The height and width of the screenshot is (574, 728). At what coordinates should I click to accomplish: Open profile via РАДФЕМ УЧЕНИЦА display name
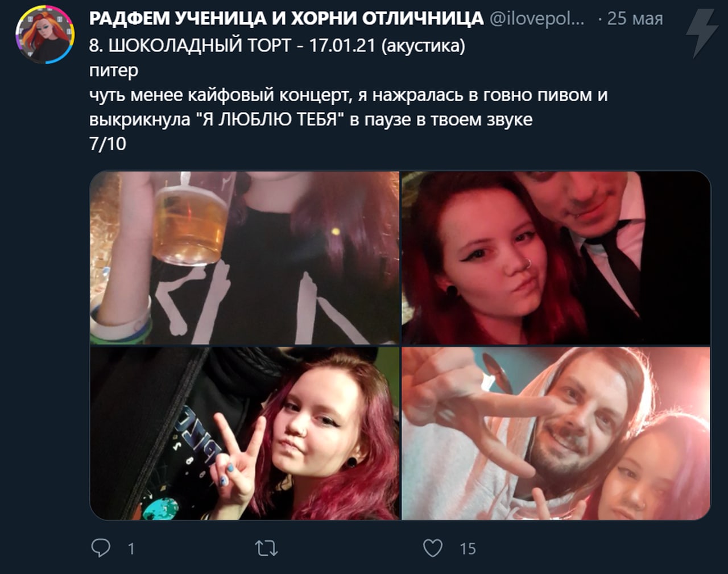point(286,18)
